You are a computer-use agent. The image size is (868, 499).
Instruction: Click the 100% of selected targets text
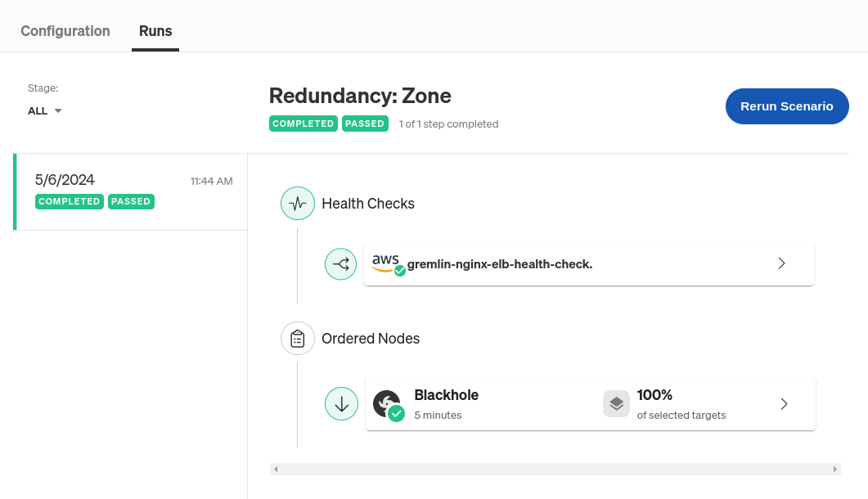pyautogui.click(x=681, y=404)
